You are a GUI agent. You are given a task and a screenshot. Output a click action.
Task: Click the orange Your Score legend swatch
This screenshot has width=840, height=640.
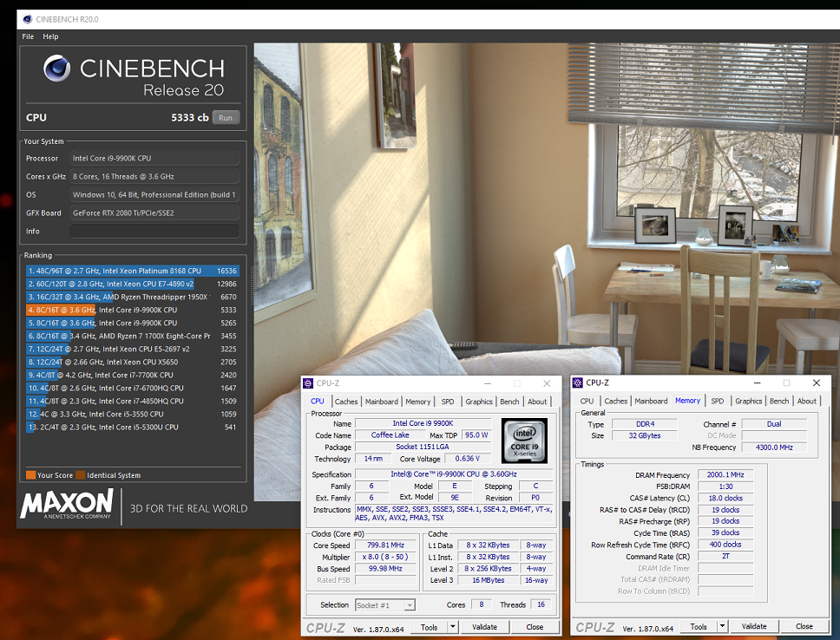pos(31,475)
